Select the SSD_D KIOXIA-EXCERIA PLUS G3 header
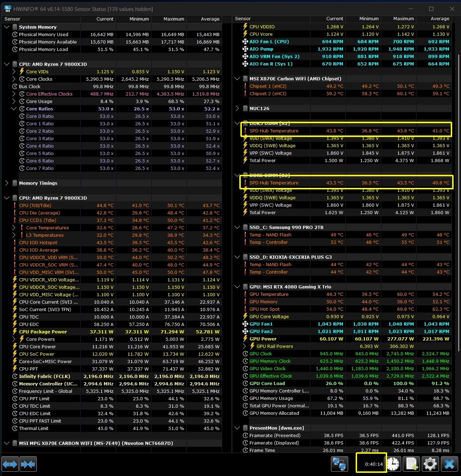Image resolution: width=461 pixels, height=476 pixels. point(342,257)
